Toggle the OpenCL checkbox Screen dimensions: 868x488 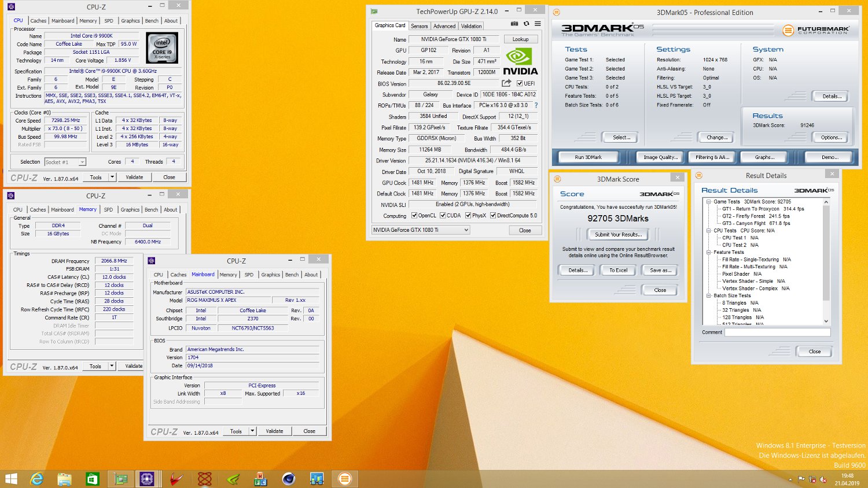point(414,216)
